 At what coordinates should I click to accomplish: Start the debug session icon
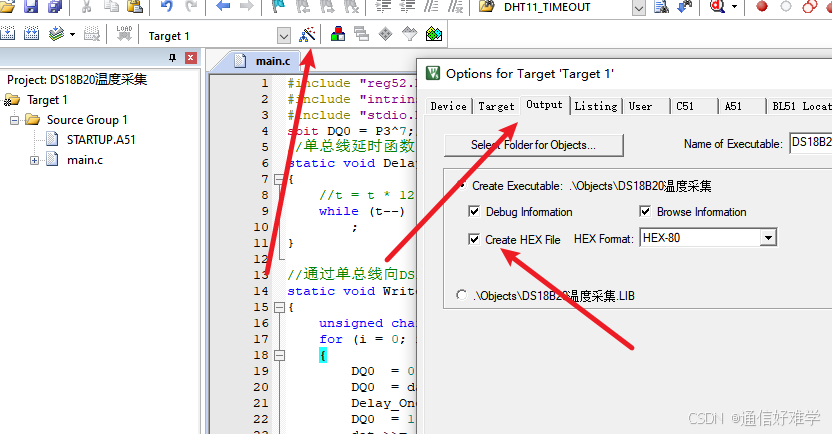[x=718, y=6]
